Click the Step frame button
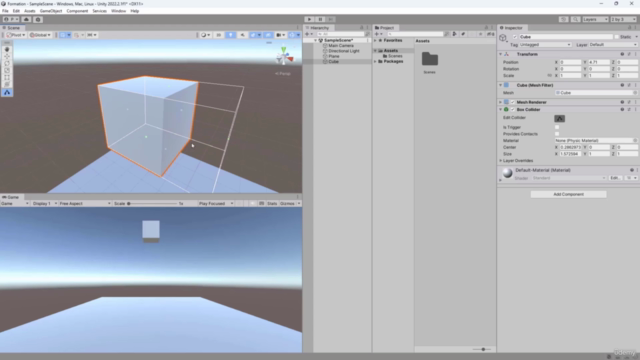 (331, 19)
